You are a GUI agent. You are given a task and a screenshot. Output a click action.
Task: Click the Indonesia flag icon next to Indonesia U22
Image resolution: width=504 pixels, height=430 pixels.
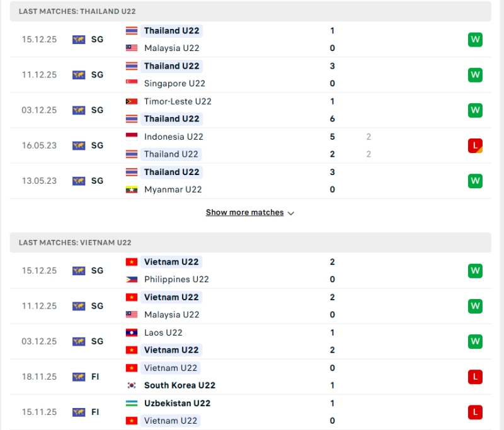(131, 137)
